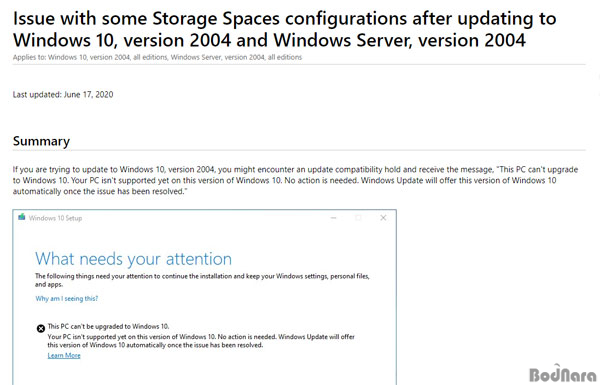This screenshot has width=600, height=385.
Task: Minimize the Windows 10 Setup dialog
Action: tap(333, 218)
